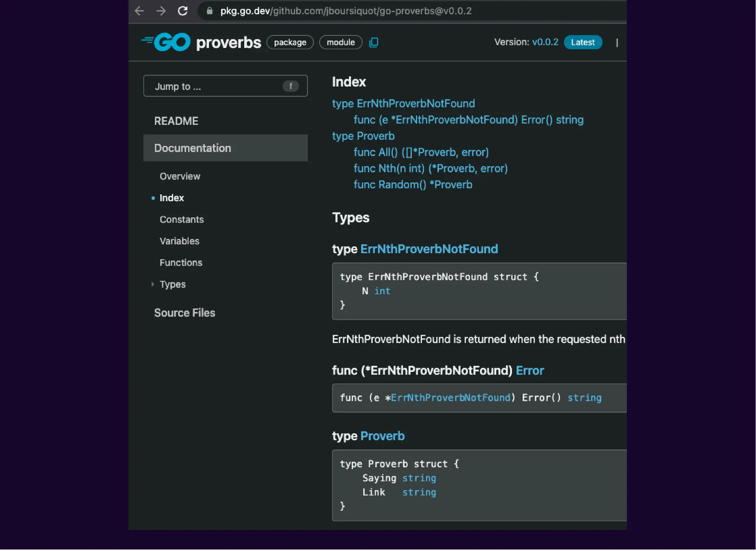This screenshot has height=551, width=756.
Task: Click func Nth(n int) index link
Action: [430, 168]
